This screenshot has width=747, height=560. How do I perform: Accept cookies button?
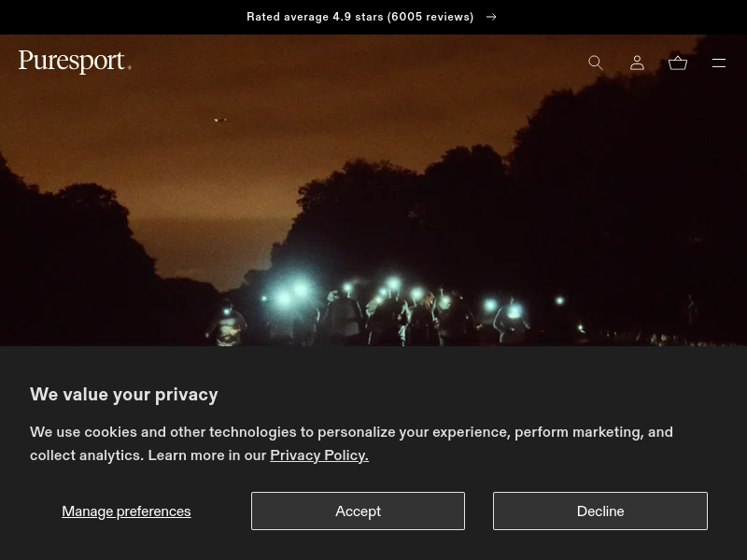pos(358,511)
